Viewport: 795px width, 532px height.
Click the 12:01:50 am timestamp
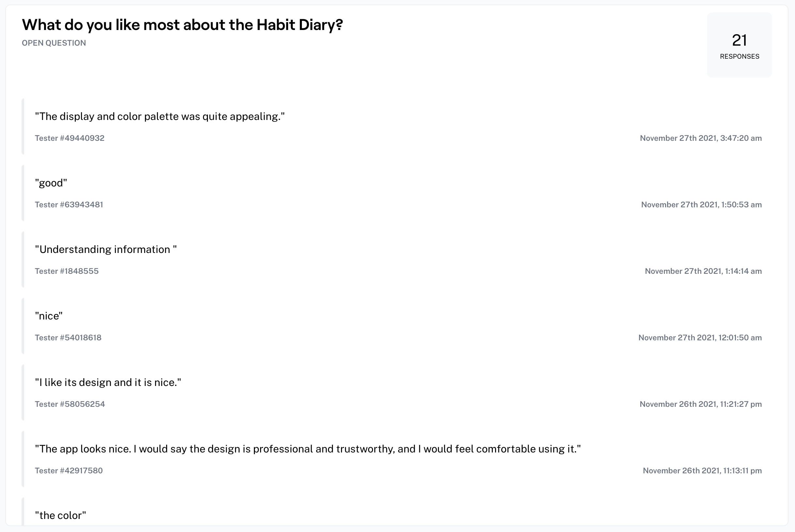coord(700,338)
